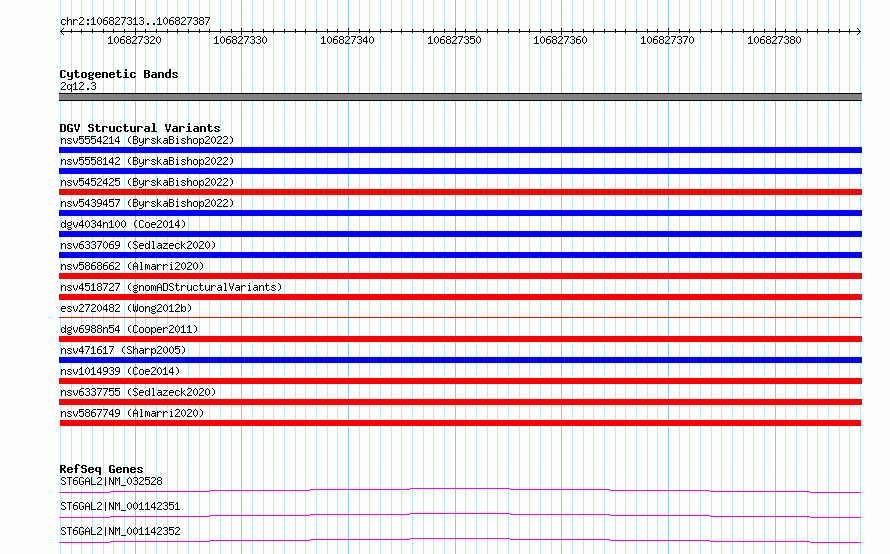Select the Cytogenetic Bands track title

(119, 74)
